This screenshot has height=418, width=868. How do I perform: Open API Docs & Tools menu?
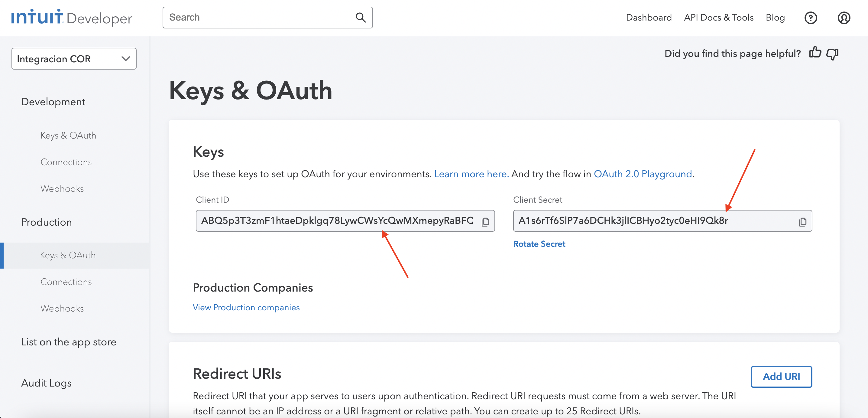coord(718,18)
